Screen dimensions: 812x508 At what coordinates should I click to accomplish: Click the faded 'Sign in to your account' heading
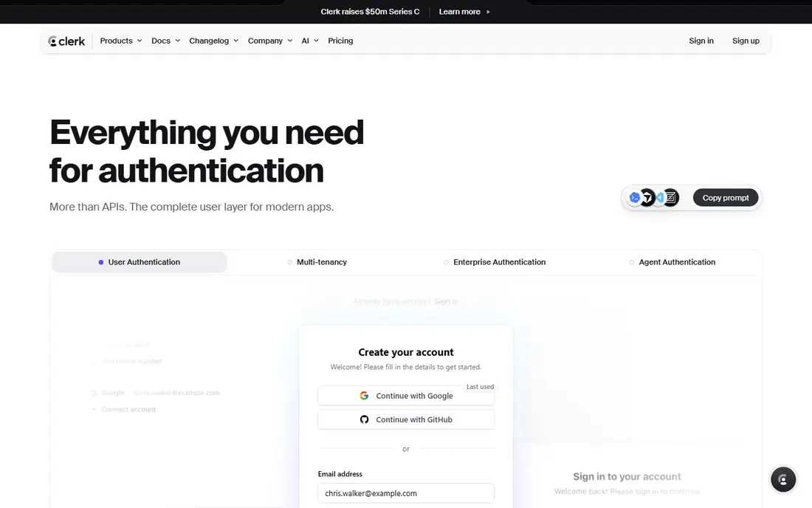click(x=627, y=476)
